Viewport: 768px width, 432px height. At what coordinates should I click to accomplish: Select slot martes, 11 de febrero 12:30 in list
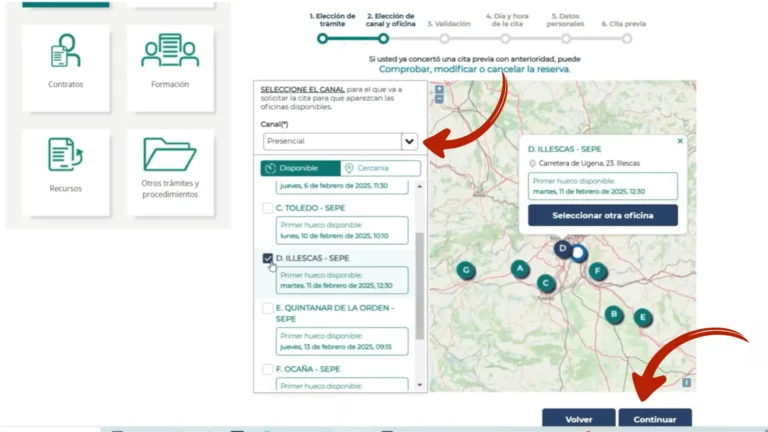342,280
